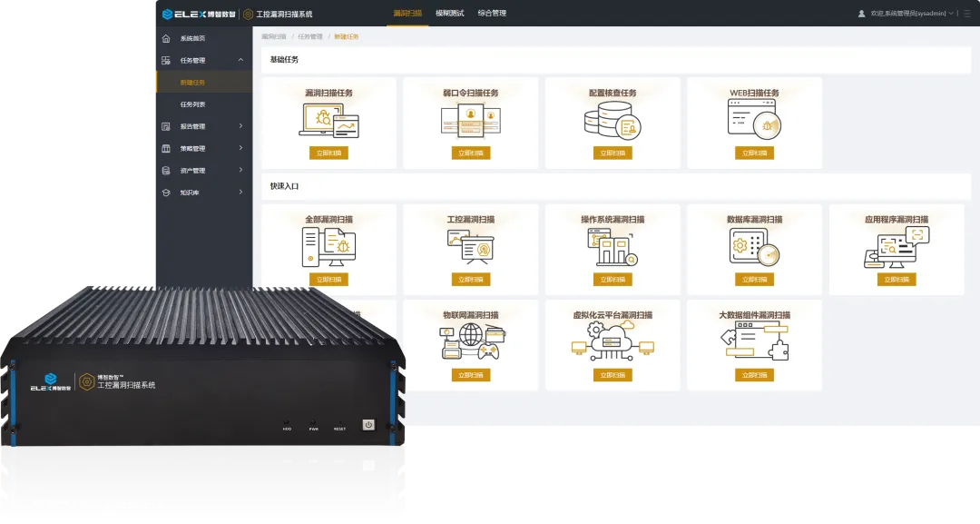
Task: Click the 数据库漏洞扫描 safe icon
Action: pyautogui.click(x=754, y=246)
